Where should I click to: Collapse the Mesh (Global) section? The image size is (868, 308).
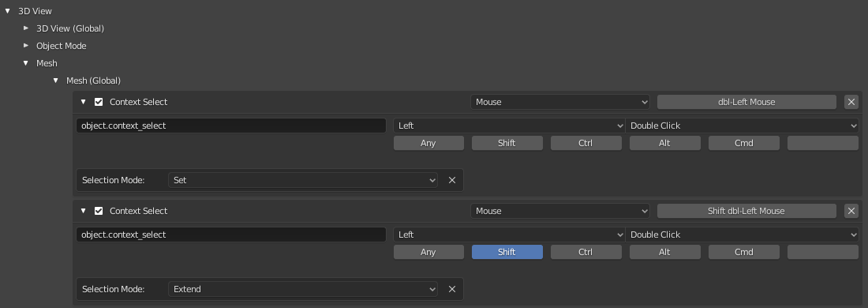[56, 81]
